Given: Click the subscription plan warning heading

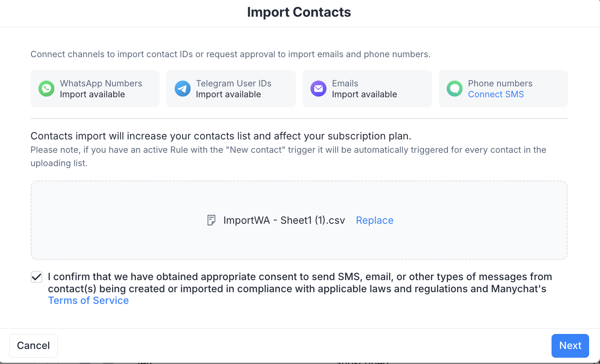Looking at the screenshot, I should click(x=221, y=136).
